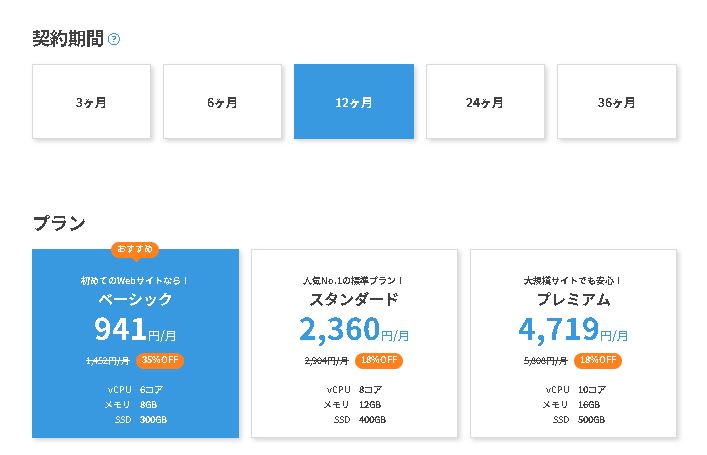707x455 pixels.
Task: Click the 2,360円/月 price
Action: coord(354,329)
